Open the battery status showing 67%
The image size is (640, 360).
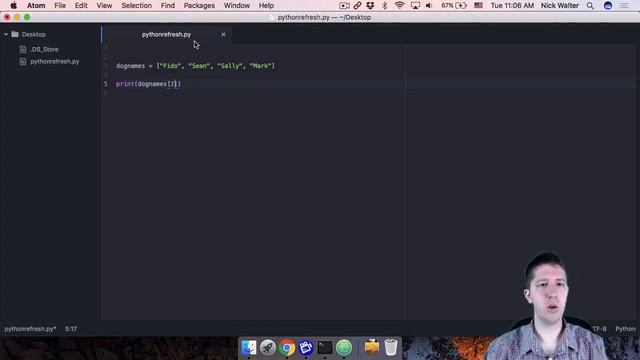point(454,6)
